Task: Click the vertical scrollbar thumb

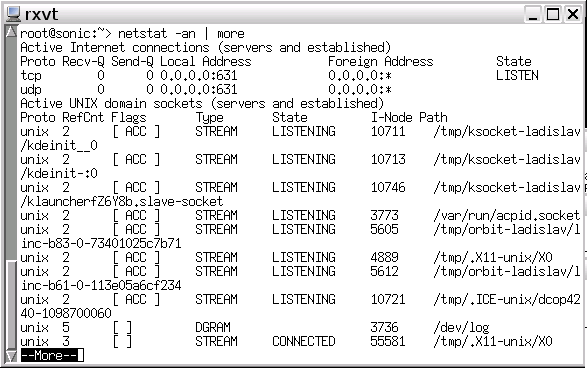Action: [x=11, y=305]
